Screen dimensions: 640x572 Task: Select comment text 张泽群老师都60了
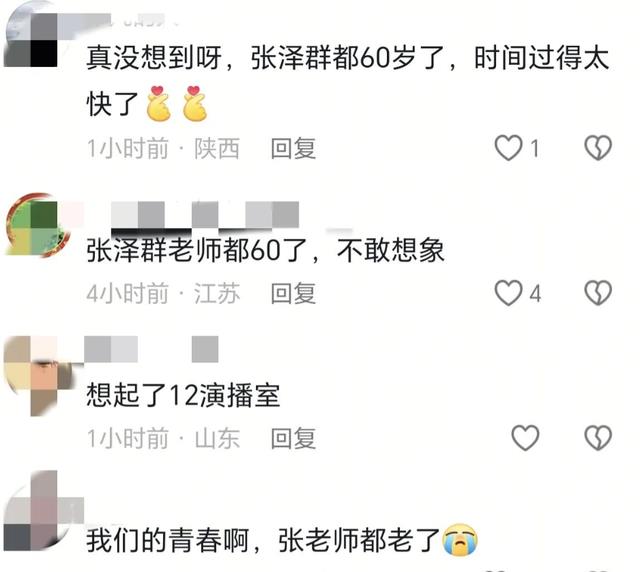coord(196,250)
